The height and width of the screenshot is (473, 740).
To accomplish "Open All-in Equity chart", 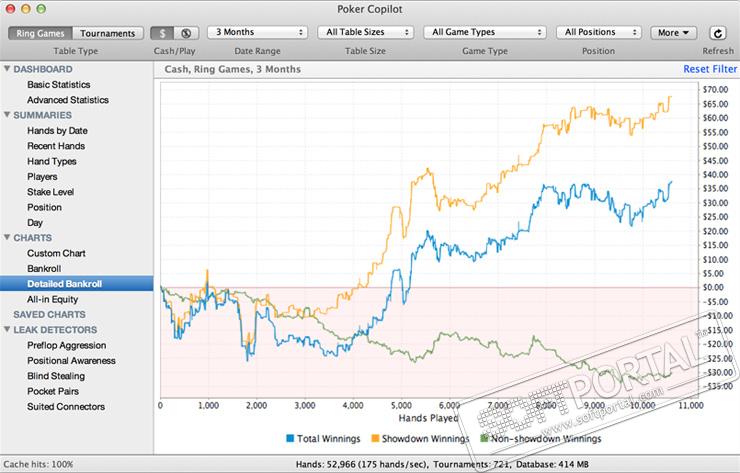I will tap(52, 299).
